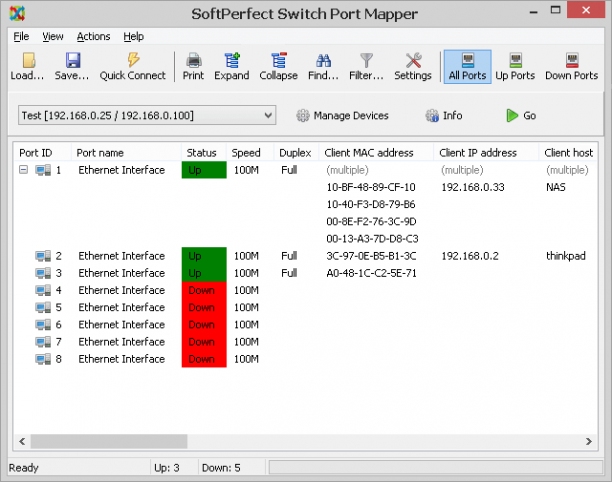Click the horizontal scrollbar thumb

click(109, 441)
